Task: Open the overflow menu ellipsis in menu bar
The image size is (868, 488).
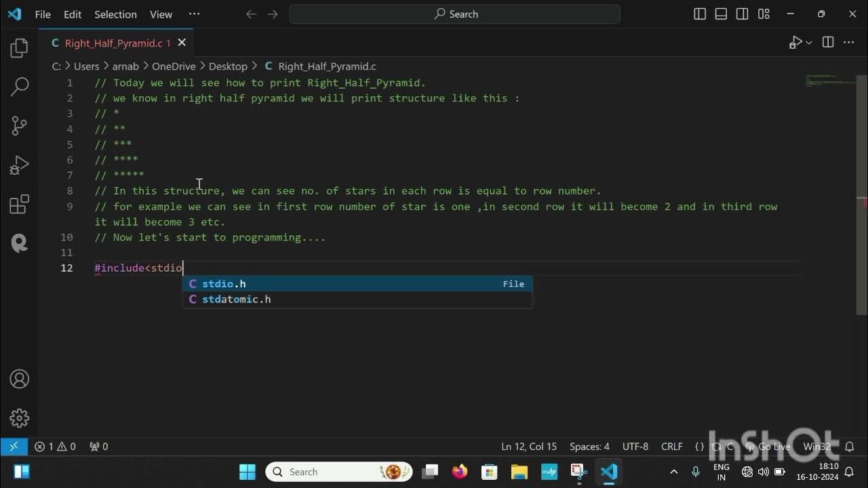Action: 195,14
